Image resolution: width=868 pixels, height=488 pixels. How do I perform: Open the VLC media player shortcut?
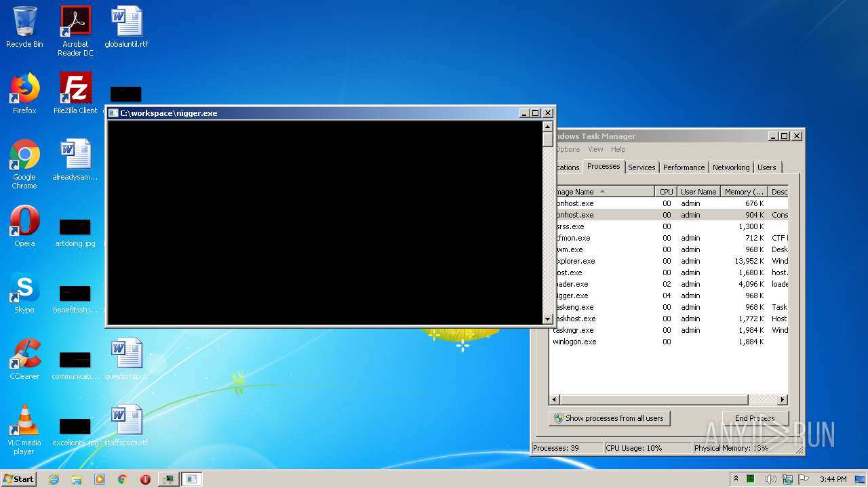tap(24, 430)
